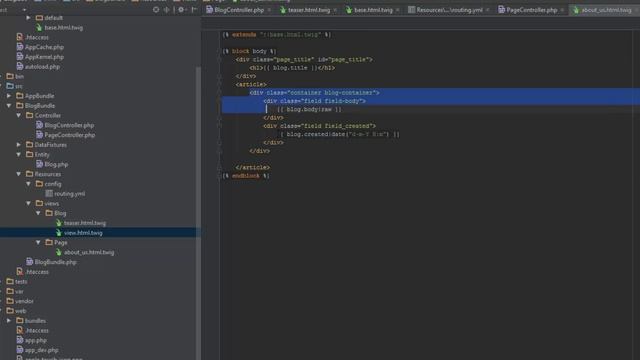Click the 'field field_created' div line
This screenshot has height=360, width=640.
[x=319, y=126]
